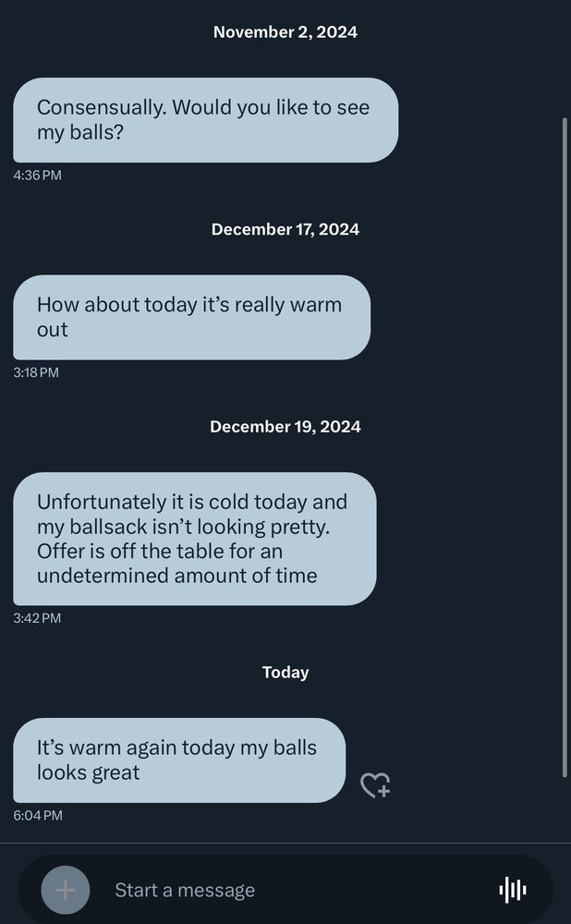This screenshot has height=924, width=571.
Task: Click the November 2, 2024 date header
Action: click(x=285, y=32)
